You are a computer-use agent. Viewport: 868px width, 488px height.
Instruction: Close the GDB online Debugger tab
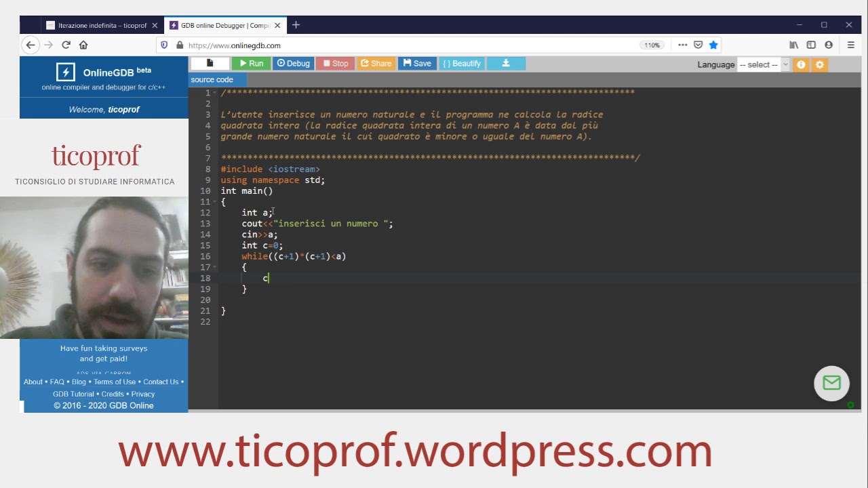point(278,25)
